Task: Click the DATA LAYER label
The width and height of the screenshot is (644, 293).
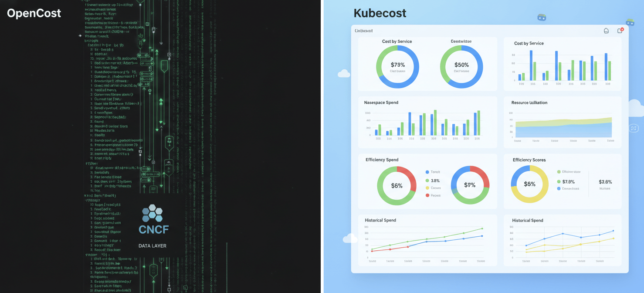Action: (x=153, y=246)
